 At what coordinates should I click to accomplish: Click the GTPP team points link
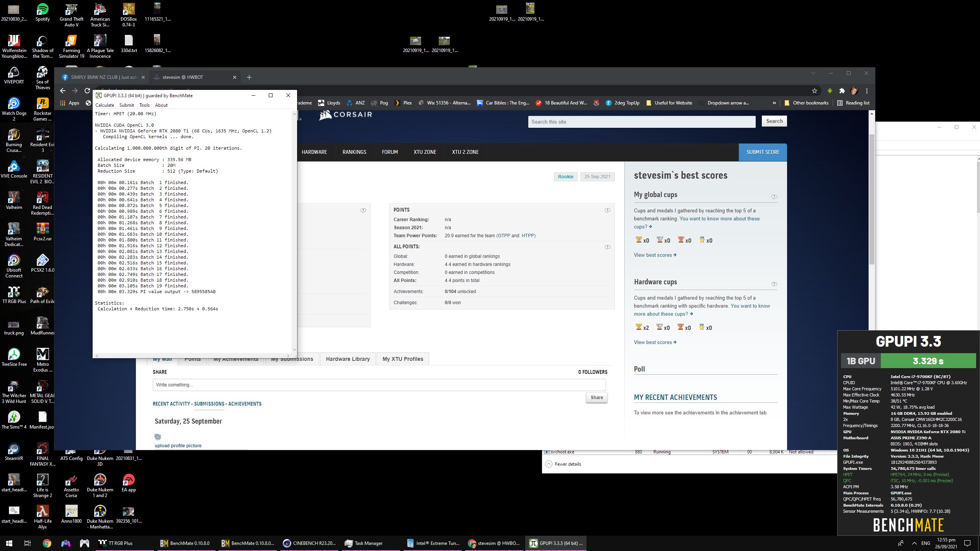pyautogui.click(x=504, y=236)
